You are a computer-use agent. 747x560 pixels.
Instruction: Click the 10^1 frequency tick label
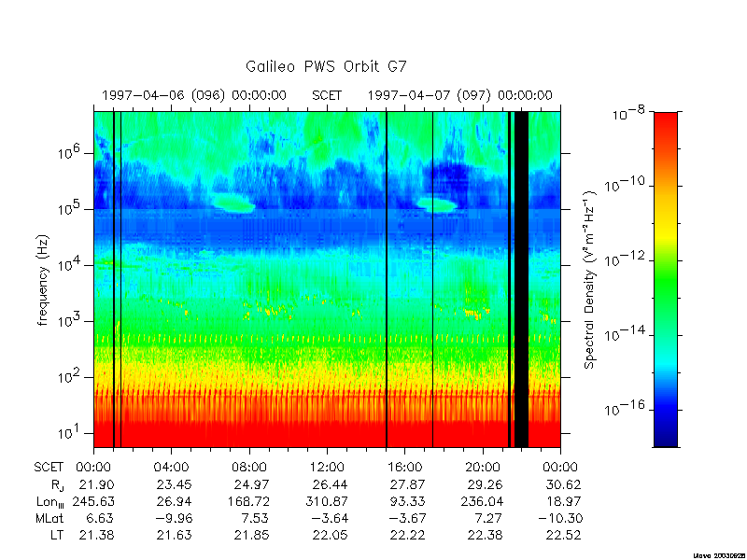pyautogui.click(x=70, y=433)
